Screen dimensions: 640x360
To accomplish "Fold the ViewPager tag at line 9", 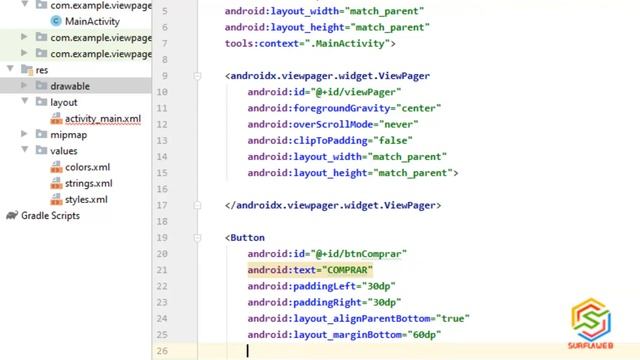I will coord(197,76).
